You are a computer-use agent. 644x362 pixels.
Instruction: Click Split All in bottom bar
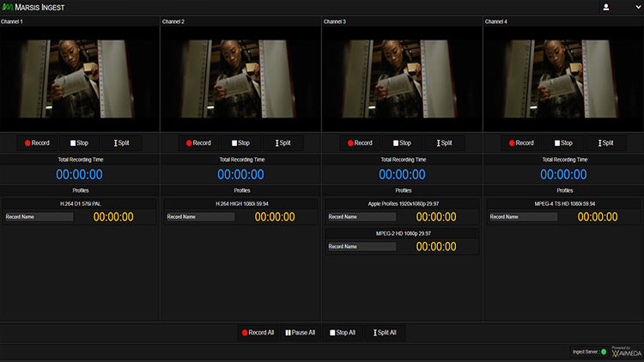pyautogui.click(x=386, y=332)
